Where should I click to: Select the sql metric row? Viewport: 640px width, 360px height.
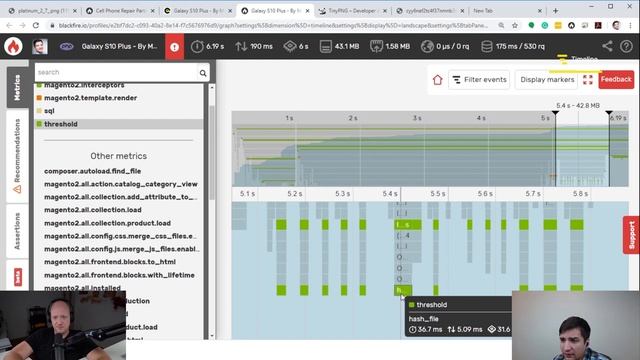(118, 111)
